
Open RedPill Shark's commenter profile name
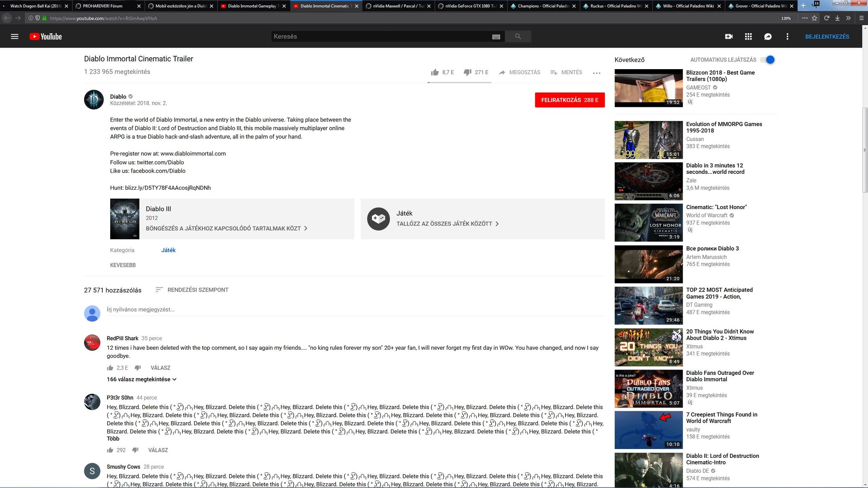(122, 338)
